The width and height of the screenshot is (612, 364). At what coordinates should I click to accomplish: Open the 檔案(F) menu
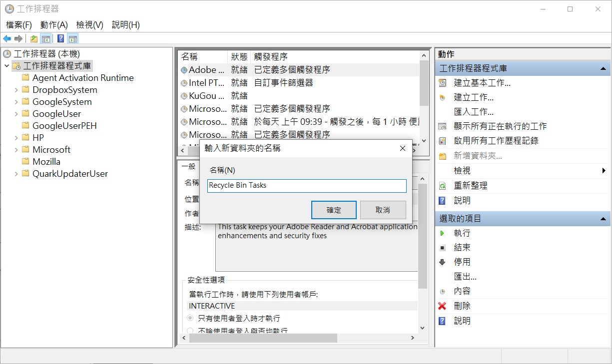click(19, 25)
